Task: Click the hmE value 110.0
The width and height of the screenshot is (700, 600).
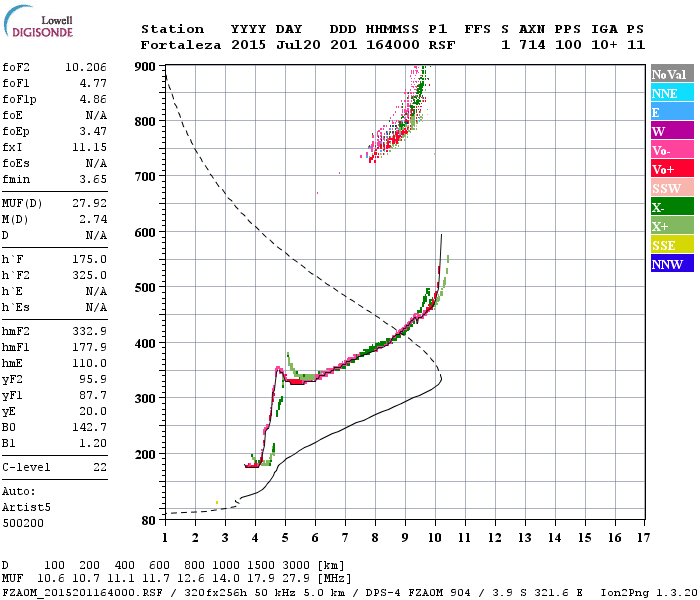Action: tap(90, 363)
